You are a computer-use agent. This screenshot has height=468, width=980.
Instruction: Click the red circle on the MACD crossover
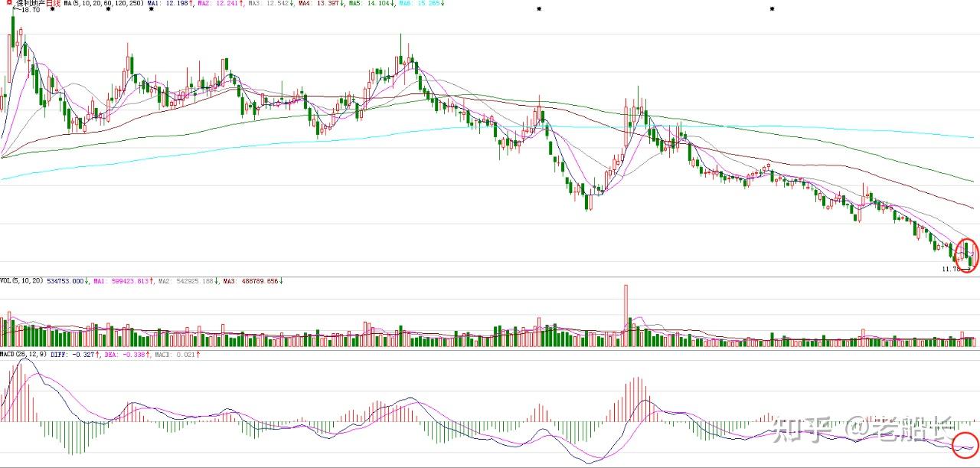(965, 445)
